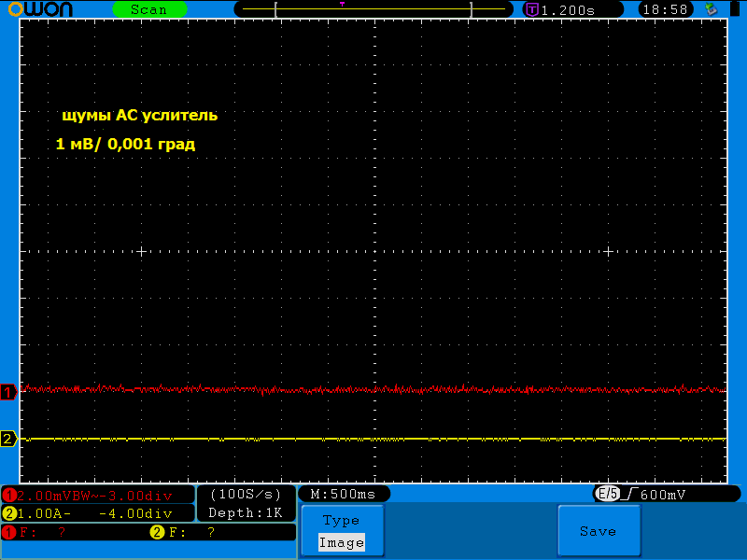Open the M:500ms timebase setting
The image size is (747, 560).
(x=343, y=494)
